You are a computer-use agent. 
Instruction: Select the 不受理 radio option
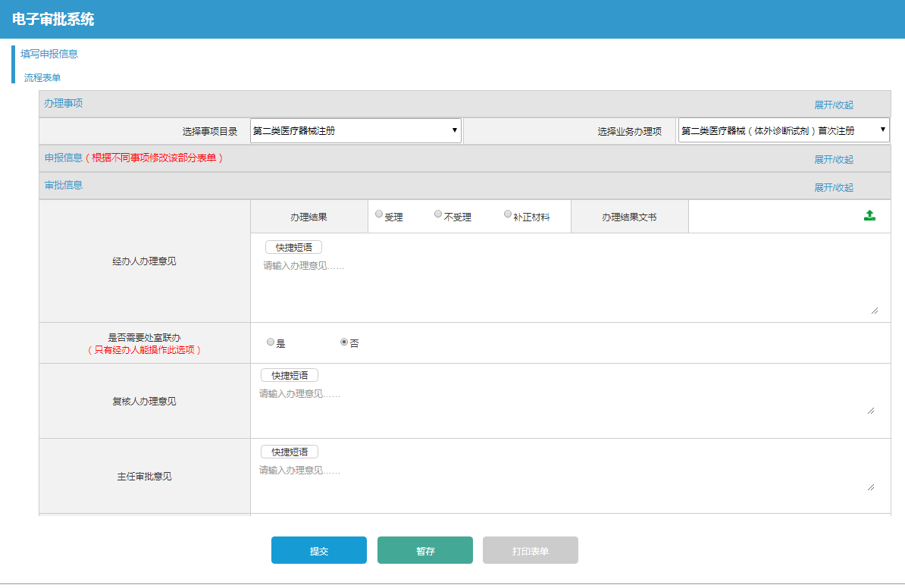[x=438, y=214]
